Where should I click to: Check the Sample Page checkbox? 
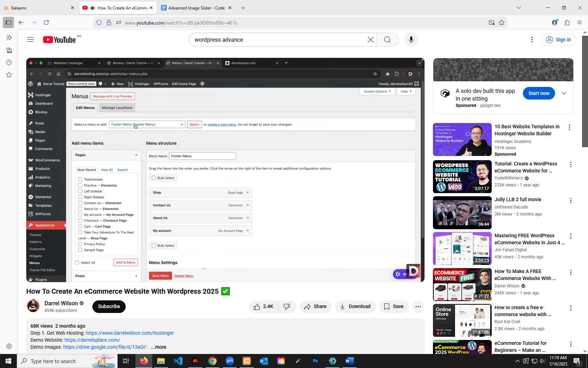(80, 250)
